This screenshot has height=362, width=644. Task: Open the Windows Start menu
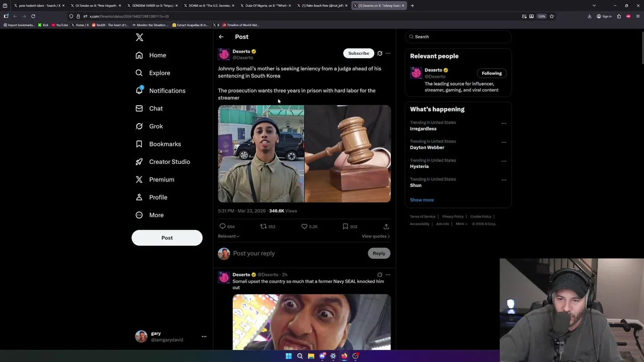tap(289, 356)
